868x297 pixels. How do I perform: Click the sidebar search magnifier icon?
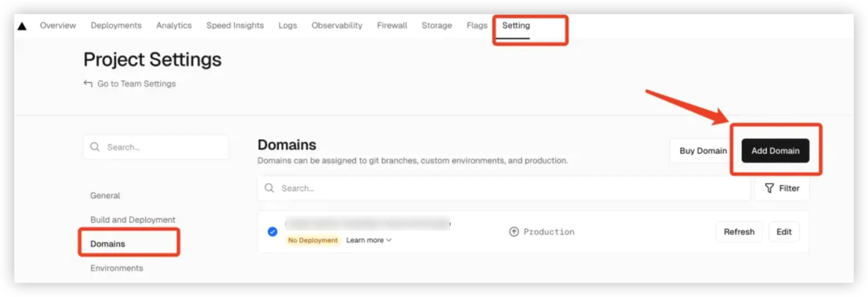(x=95, y=147)
